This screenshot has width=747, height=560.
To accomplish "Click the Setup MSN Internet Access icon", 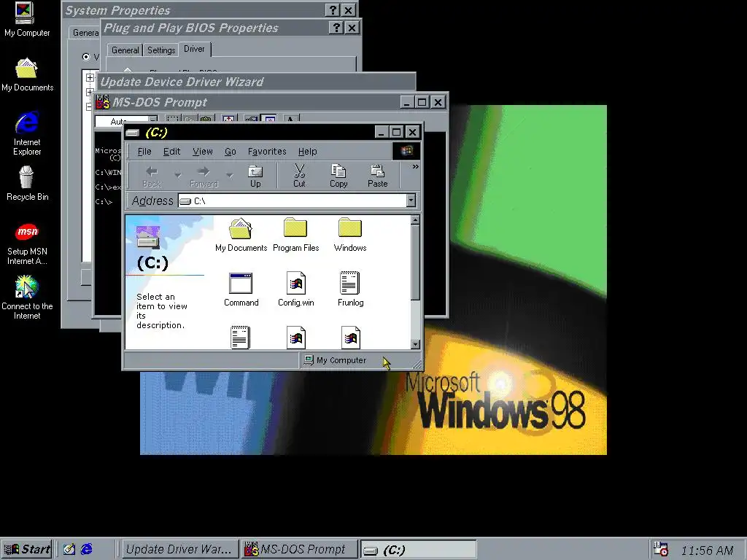I will [27, 243].
